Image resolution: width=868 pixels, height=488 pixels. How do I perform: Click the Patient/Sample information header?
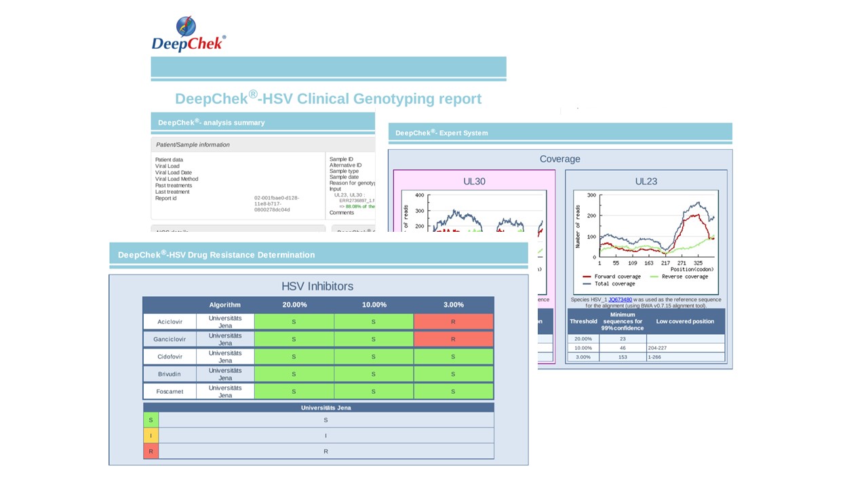pyautogui.click(x=193, y=145)
